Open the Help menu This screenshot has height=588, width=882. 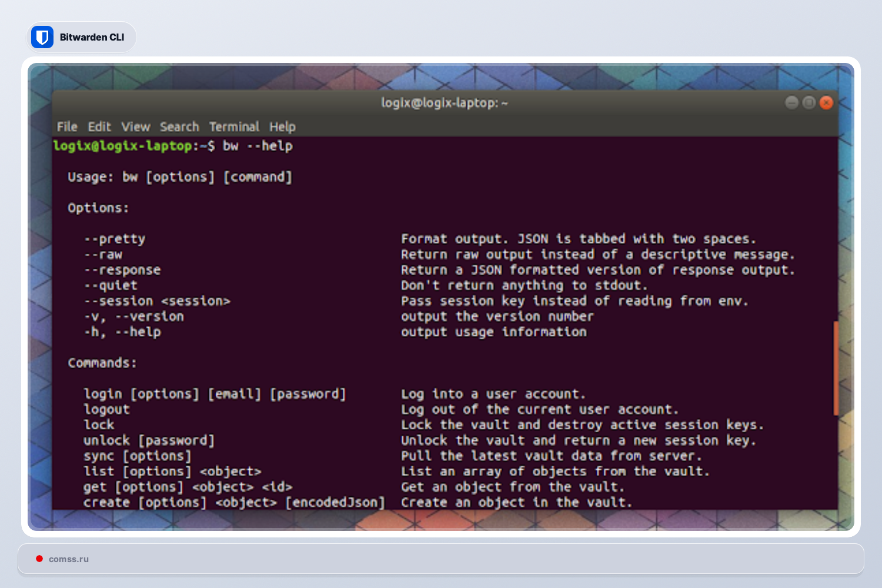(x=282, y=126)
